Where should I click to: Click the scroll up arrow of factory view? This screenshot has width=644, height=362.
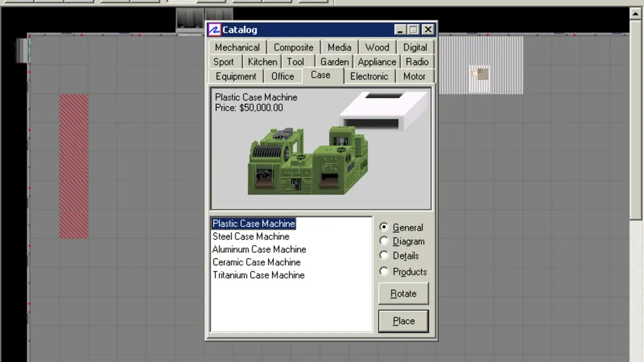(x=635, y=14)
